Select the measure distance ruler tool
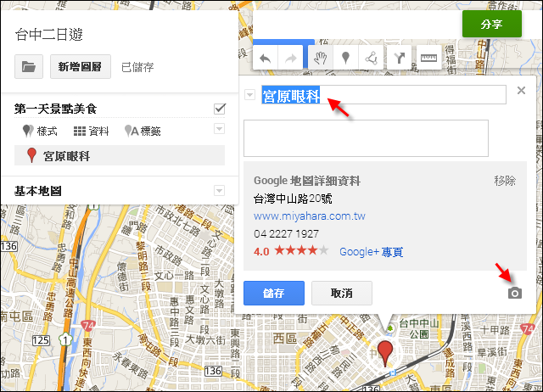This screenshot has height=392, width=543. (x=428, y=59)
